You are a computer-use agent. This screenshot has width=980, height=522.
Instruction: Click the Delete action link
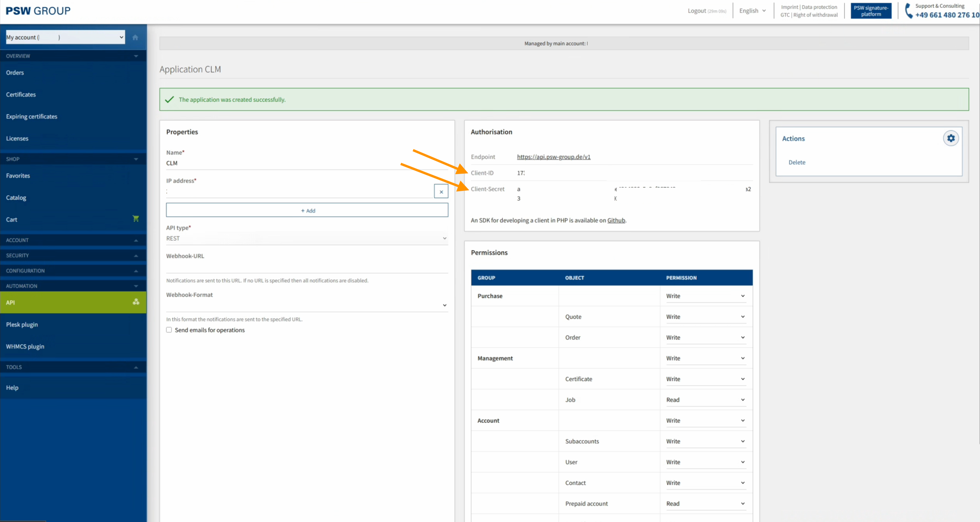pos(797,162)
